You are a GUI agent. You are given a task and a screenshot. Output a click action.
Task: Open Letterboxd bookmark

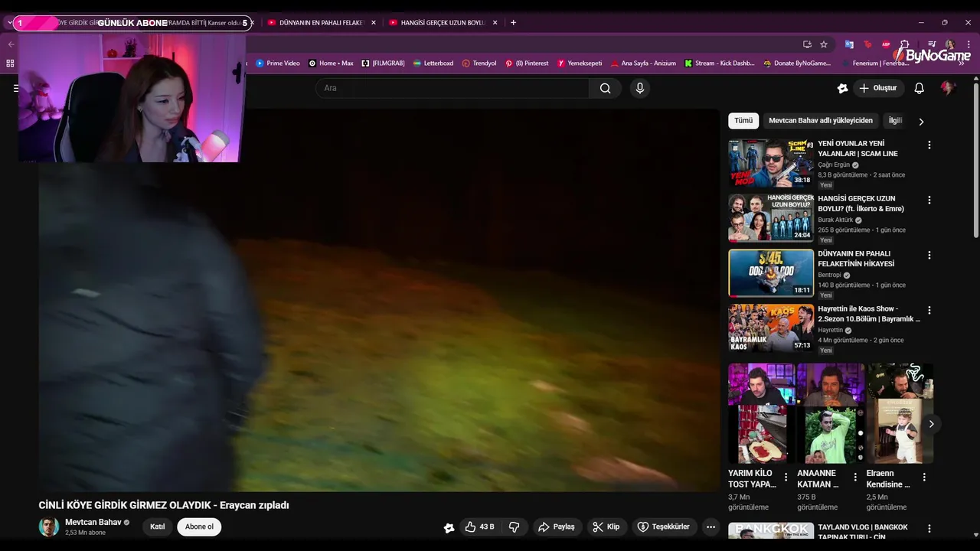[433, 64]
